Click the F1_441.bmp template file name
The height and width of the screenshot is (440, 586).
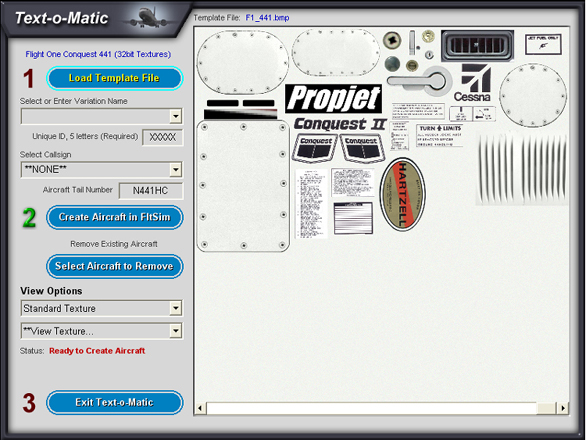(x=267, y=18)
